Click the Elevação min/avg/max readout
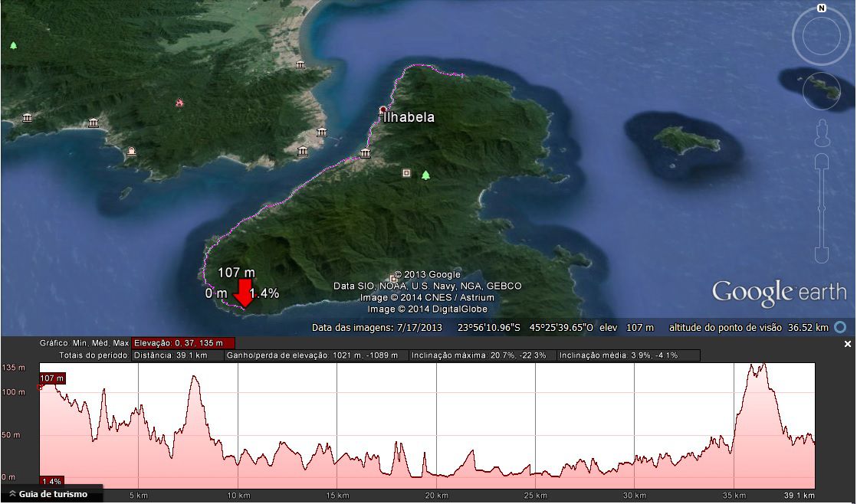The width and height of the screenshot is (857, 504). click(x=183, y=343)
